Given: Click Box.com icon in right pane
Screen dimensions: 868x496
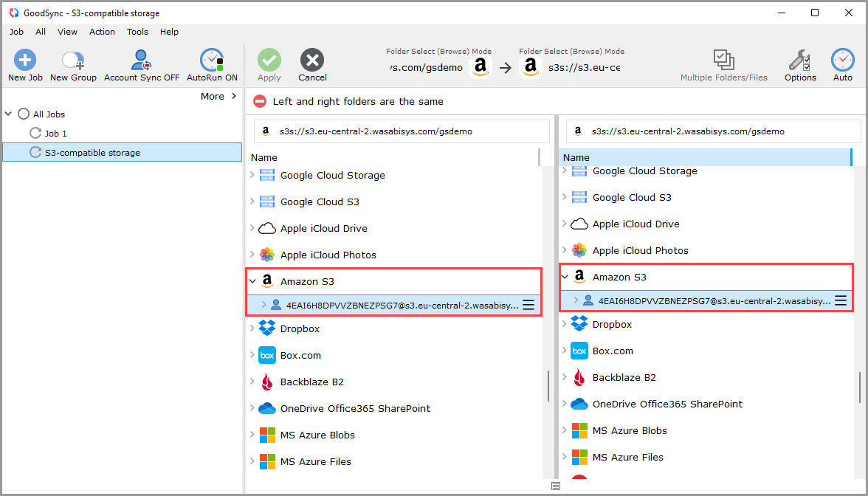Looking at the screenshot, I should pos(579,351).
